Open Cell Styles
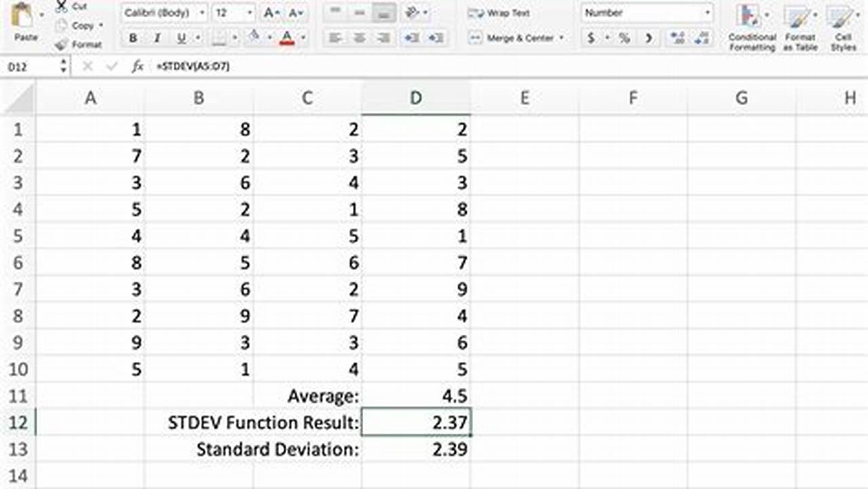868x489 pixels. (x=844, y=29)
